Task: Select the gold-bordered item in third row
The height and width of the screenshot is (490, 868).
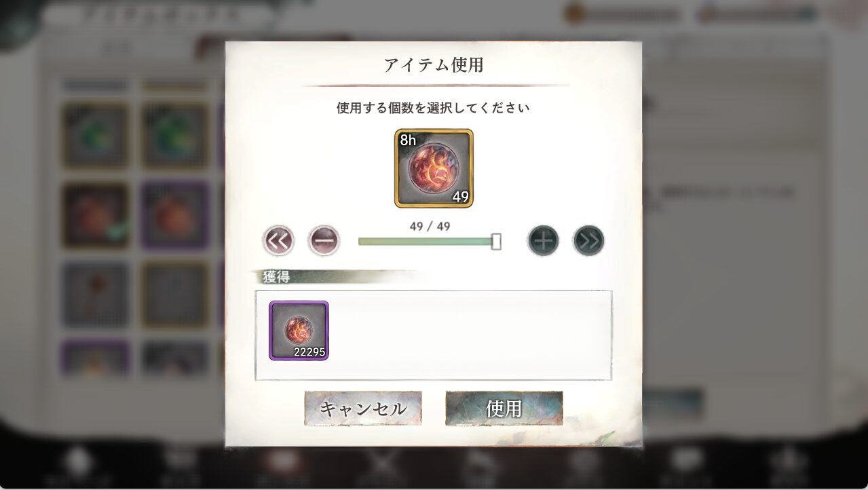Action: tap(174, 295)
